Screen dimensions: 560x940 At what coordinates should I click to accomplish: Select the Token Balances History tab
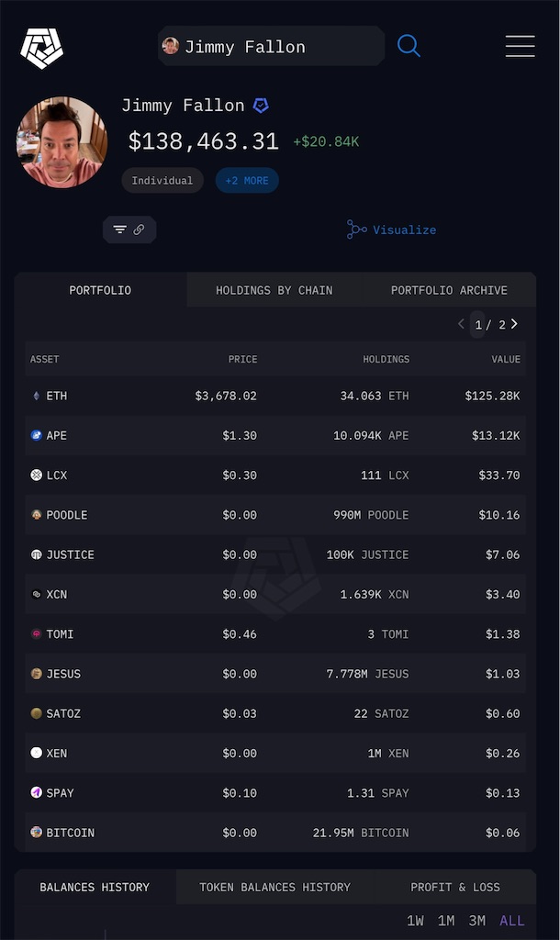coord(274,887)
